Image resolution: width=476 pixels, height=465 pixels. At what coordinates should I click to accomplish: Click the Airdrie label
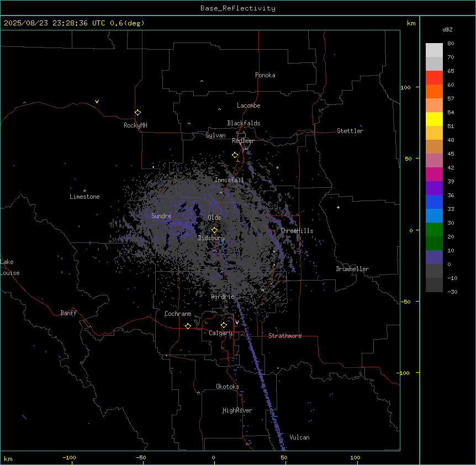[223, 297]
